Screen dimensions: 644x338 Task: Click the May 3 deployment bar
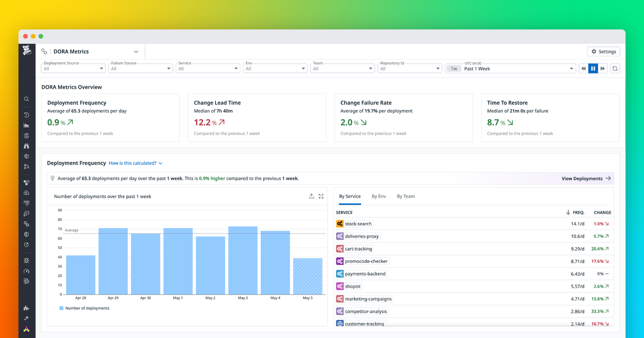pyautogui.click(x=243, y=260)
